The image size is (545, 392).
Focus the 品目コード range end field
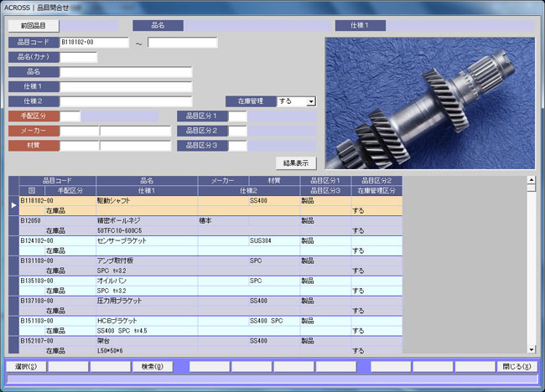182,43
